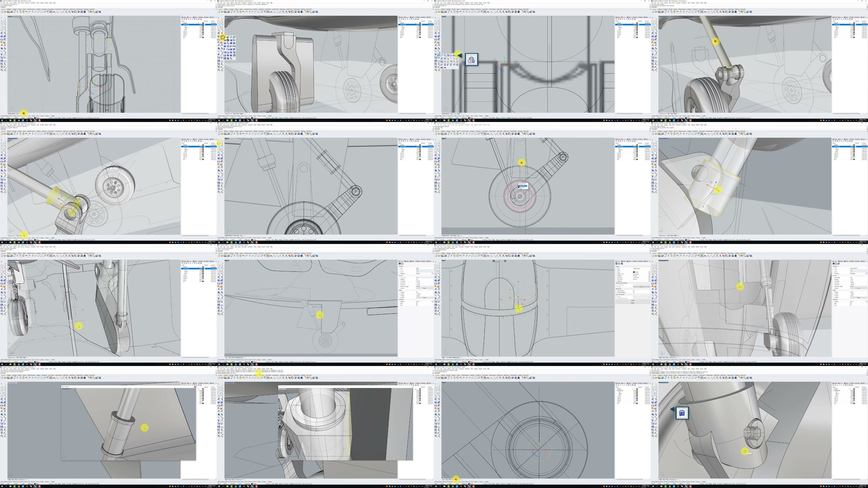Open Transform menu in Mirror-callout frame

(x=467, y=3)
